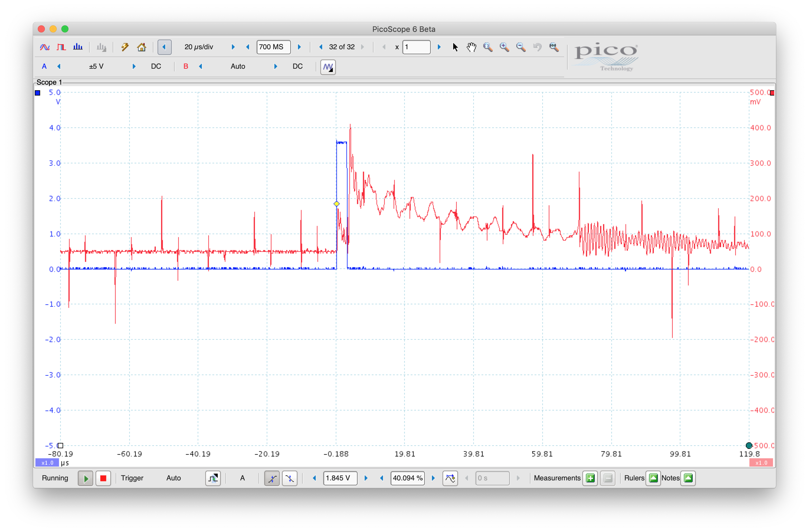
Task: Click channel A x1.0 axis zoom label
Action: click(47, 463)
